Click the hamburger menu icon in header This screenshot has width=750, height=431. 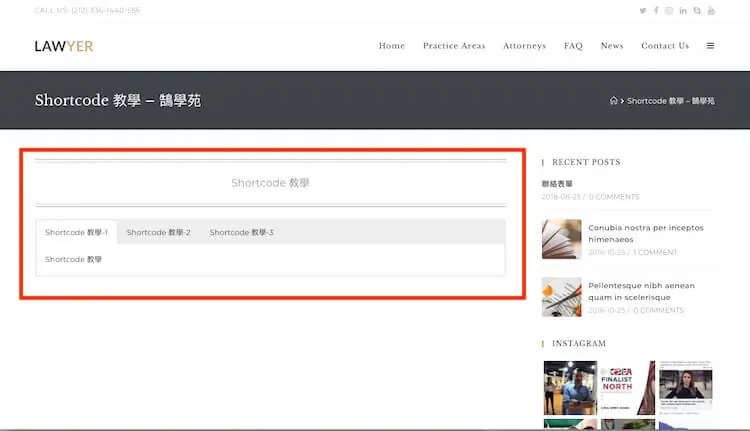tap(710, 45)
